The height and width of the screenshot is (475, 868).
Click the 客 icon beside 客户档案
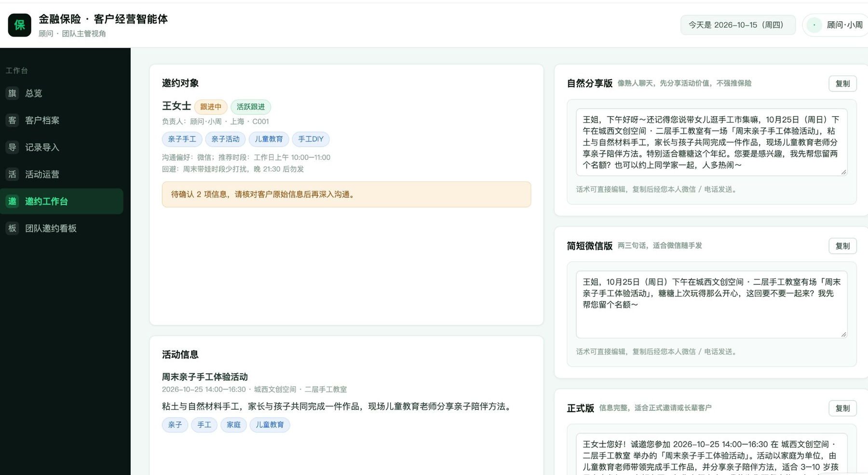click(x=12, y=120)
